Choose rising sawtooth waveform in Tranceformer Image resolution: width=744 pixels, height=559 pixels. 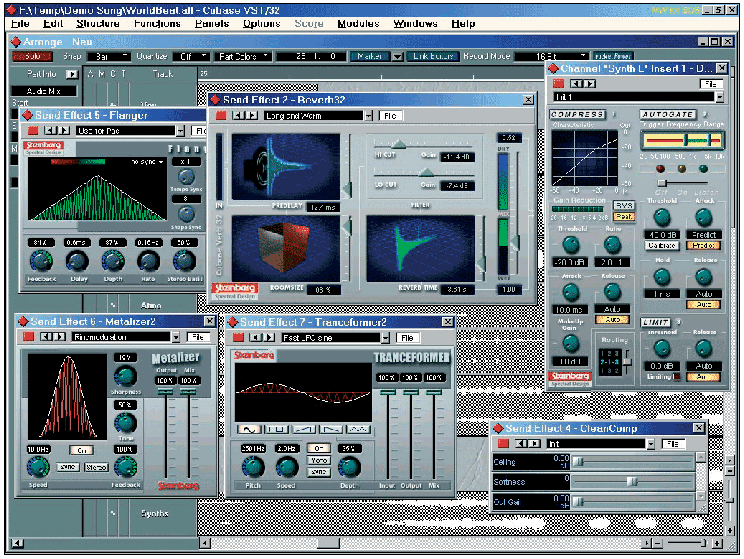point(304,429)
